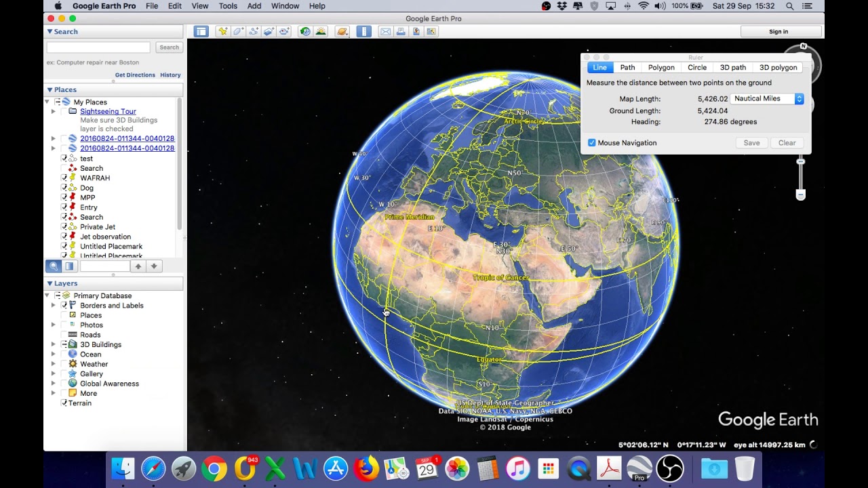868x488 pixels.
Task: Click the Email envelope toolbar icon
Action: click(x=385, y=31)
